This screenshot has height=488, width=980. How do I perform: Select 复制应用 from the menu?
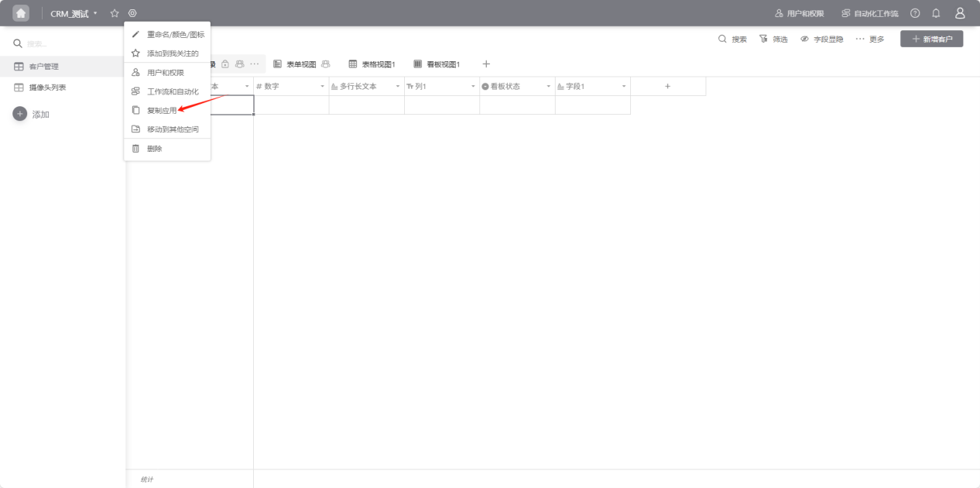coord(162,111)
